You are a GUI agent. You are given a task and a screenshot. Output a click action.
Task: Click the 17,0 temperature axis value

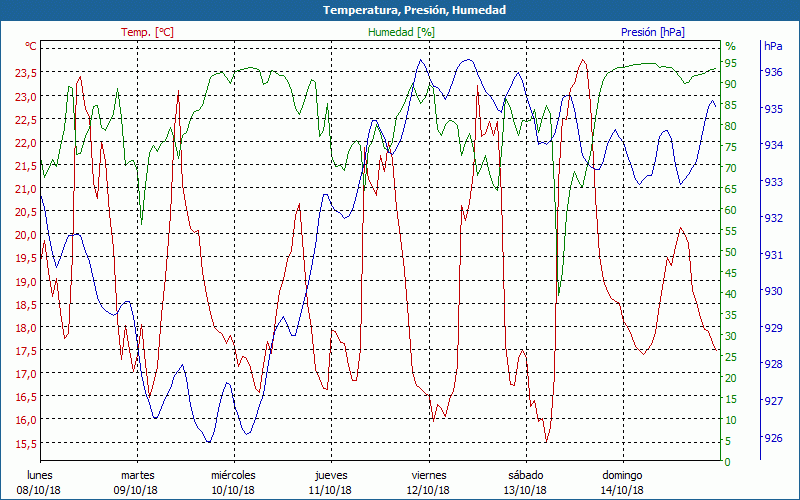point(26,374)
